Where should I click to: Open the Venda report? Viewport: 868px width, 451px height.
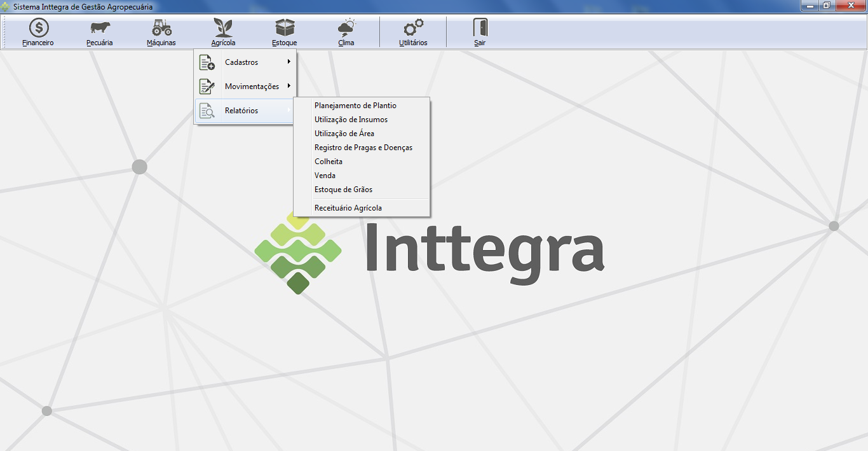coord(362,176)
